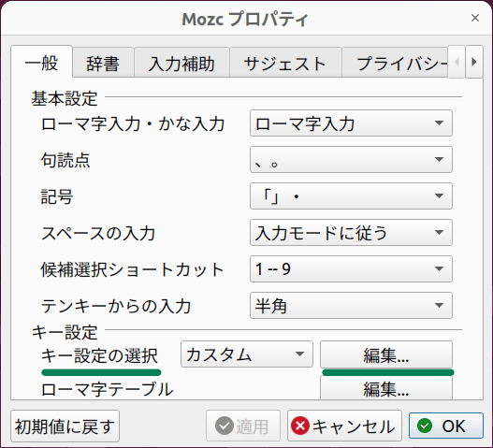Click 初期値に戻す button
The width and height of the screenshot is (493, 448).
[x=65, y=426]
